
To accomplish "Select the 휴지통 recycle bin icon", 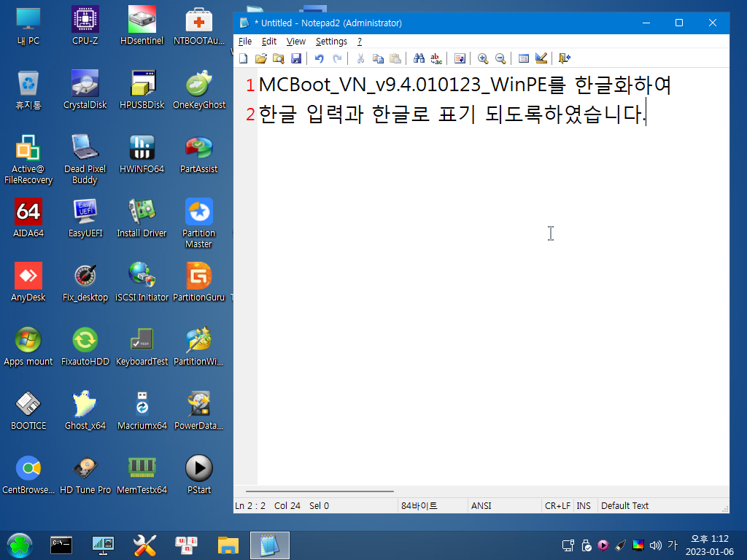I will [28, 90].
